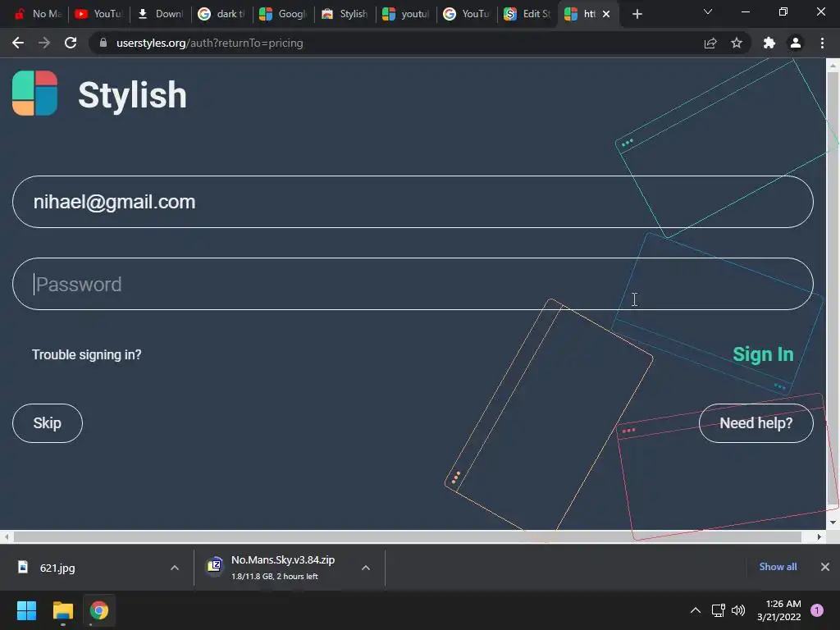This screenshot has height=630, width=840.
Task: Close the downloads bar
Action: pos(825,567)
